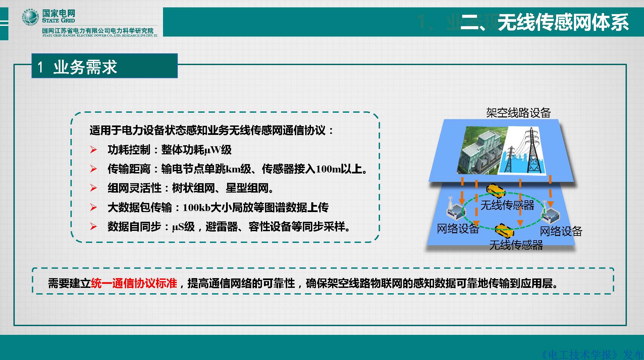The image size is (644, 360).
Task: Select the slide title 无线传感网体系
Action: pos(563,22)
